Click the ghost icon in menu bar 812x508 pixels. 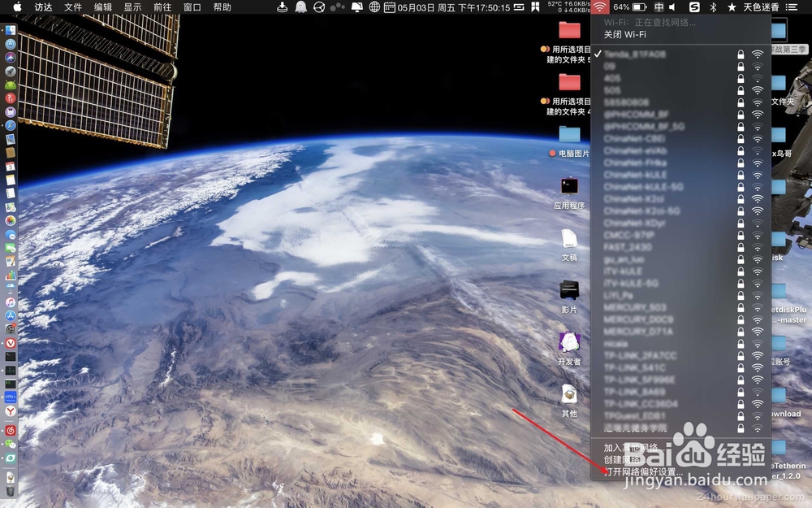pyautogui.click(x=300, y=7)
